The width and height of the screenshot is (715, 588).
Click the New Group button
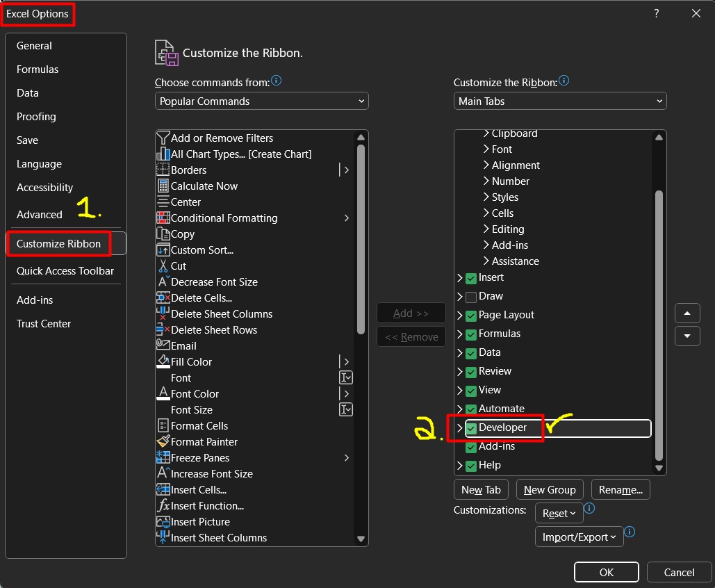(550, 489)
